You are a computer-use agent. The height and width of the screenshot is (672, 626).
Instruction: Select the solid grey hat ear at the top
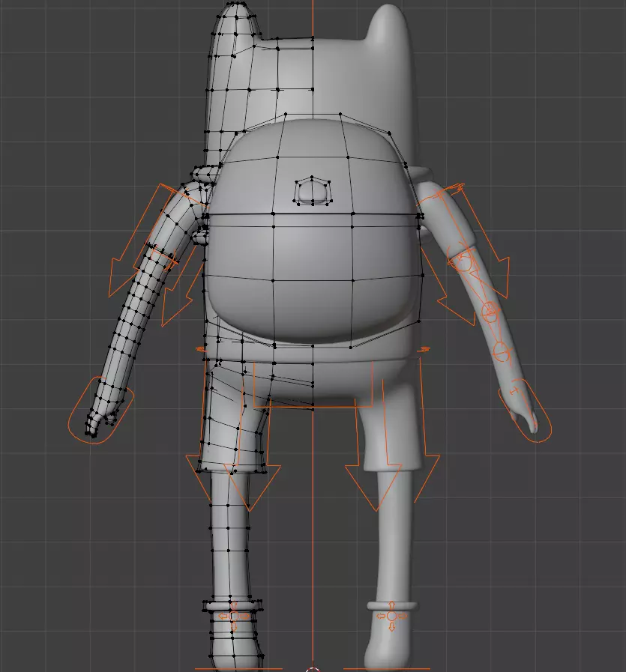(389, 23)
